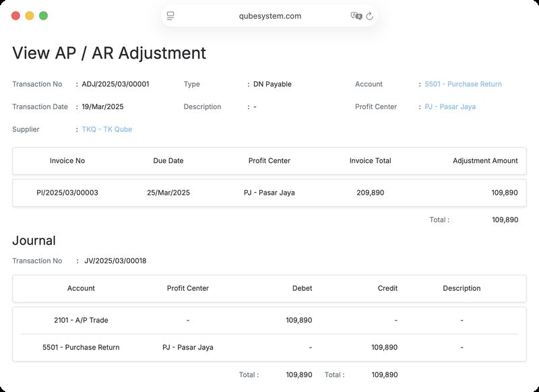Click invoice total 209,890 value
The width and height of the screenshot is (539, 392).
click(370, 193)
